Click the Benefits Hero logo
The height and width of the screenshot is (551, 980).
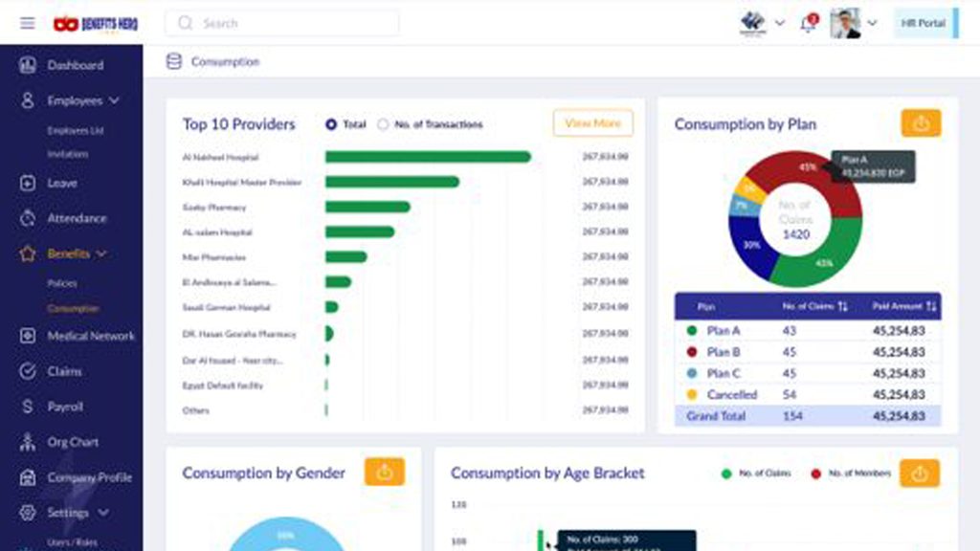pyautogui.click(x=96, y=24)
